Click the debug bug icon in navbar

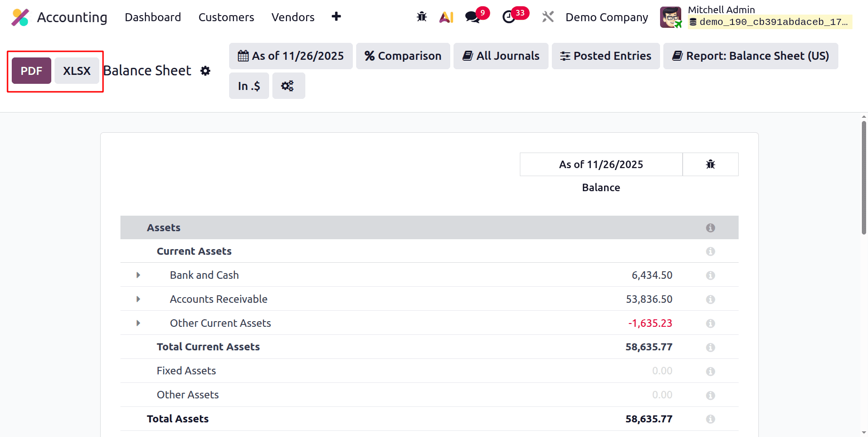click(422, 17)
